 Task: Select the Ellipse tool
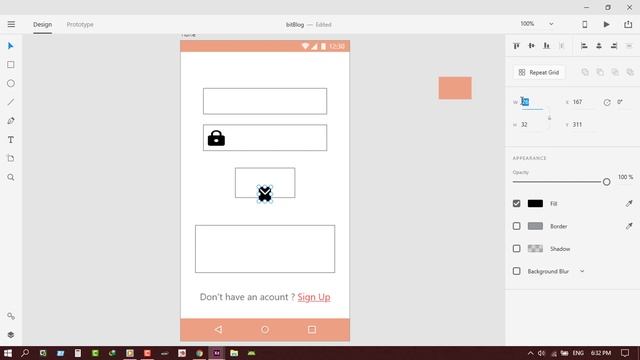click(x=11, y=83)
